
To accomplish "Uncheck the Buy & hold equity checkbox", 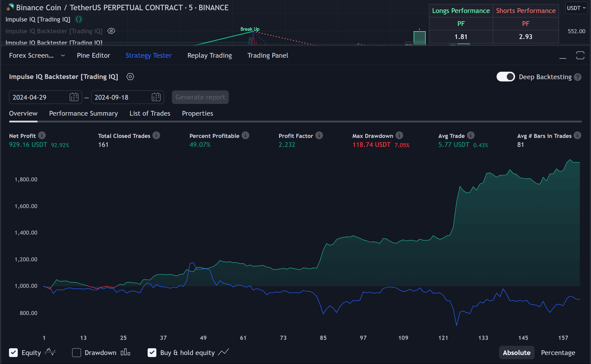I will pos(152,353).
